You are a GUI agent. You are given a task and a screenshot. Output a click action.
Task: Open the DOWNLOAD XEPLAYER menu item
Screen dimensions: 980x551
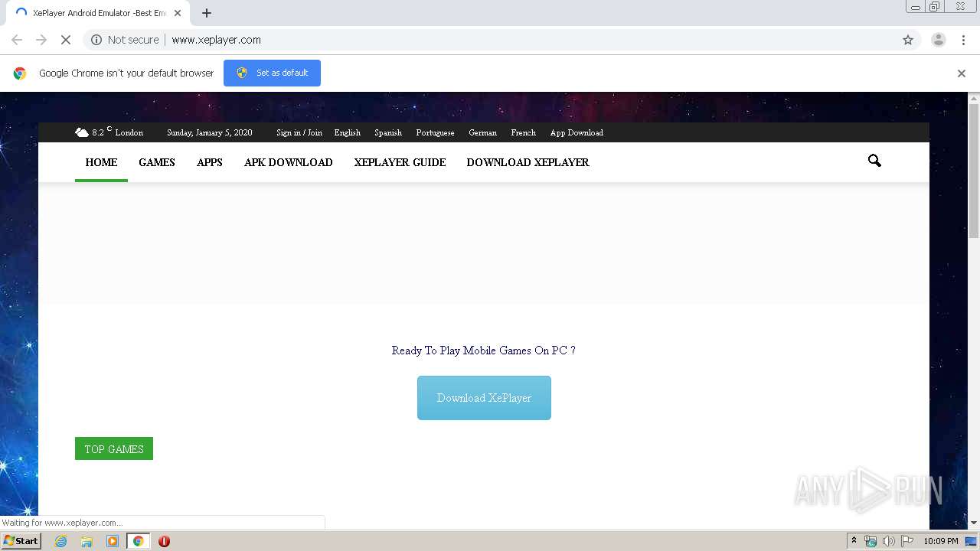click(528, 162)
